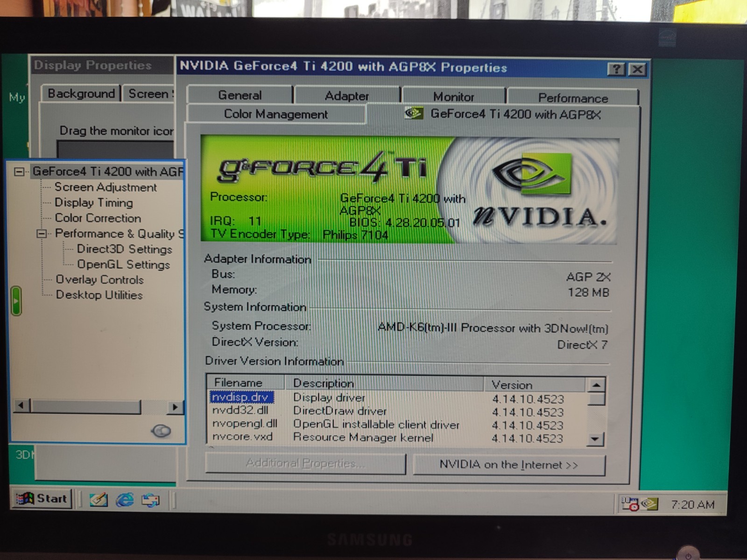Switch to the Performance tab
Viewport: 747px width, 560px height.
click(573, 98)
